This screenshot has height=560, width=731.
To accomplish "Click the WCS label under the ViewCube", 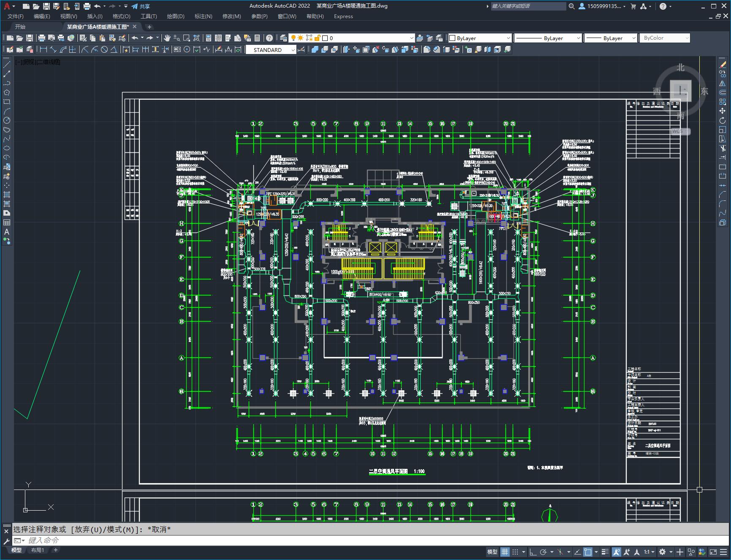I will (x=680, y=131).
